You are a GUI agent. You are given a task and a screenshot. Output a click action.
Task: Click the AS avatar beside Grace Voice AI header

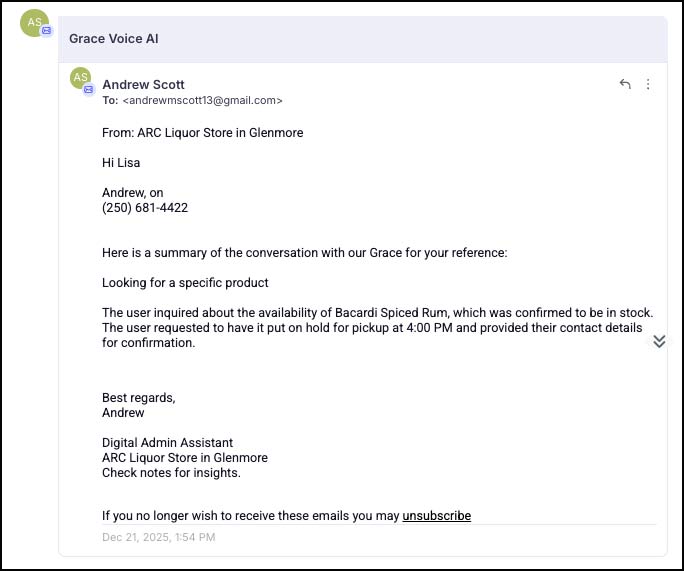tap(34, 21)
